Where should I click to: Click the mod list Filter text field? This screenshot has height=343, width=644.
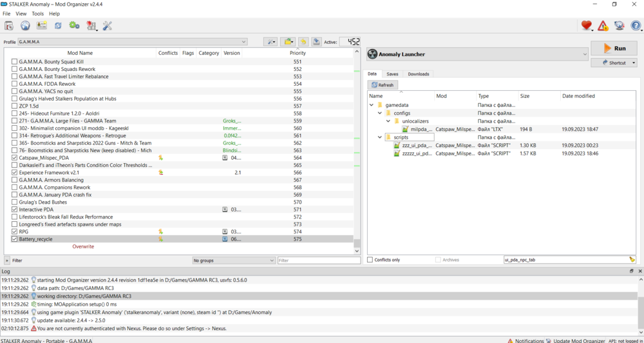[318, 260]
